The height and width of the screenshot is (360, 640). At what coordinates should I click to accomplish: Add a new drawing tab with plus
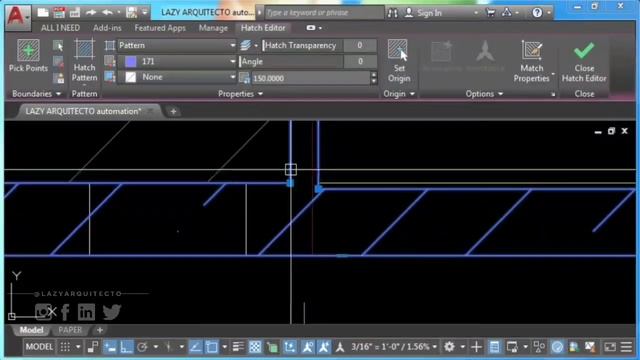pos(173,111)
